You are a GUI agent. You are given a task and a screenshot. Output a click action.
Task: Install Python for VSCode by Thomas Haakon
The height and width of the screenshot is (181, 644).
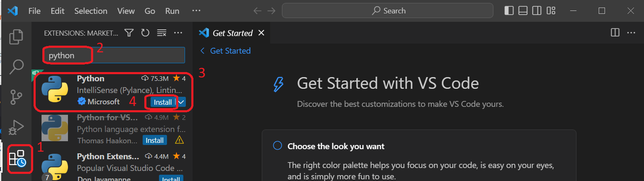click(x=155, y=140)
